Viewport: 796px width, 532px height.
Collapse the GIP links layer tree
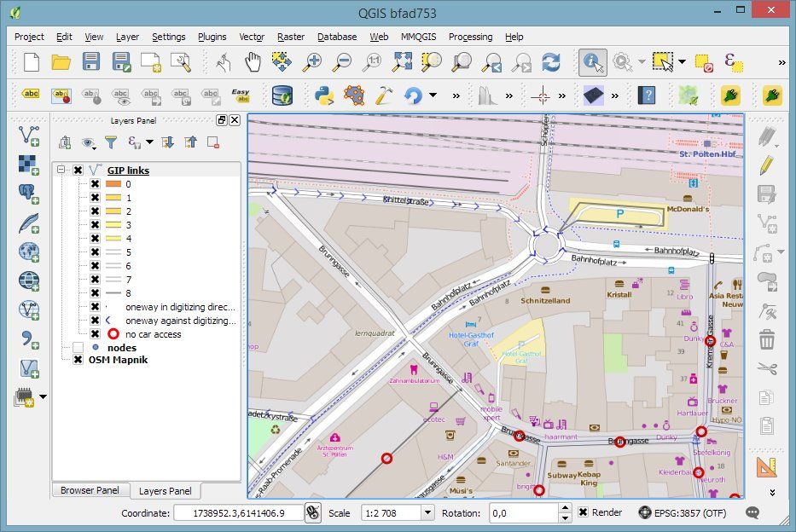coord(61,171)
